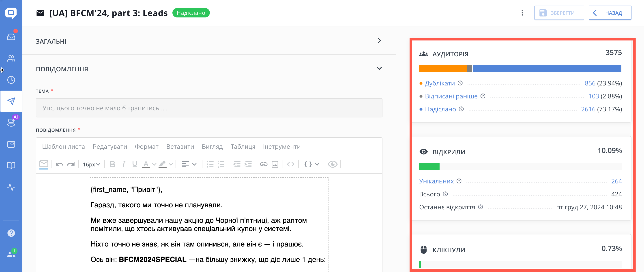
Task: Click the three-dot more options menu
Action: (522, 13)
